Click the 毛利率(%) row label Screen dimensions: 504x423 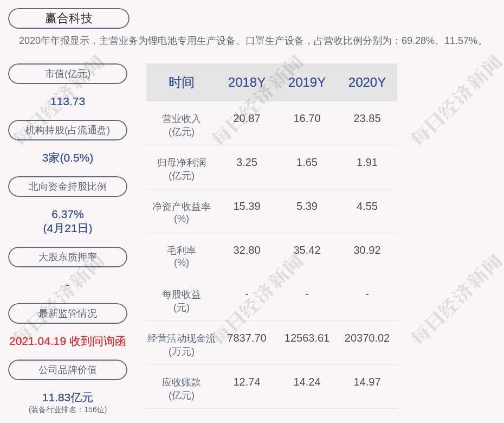click(182, 257)
